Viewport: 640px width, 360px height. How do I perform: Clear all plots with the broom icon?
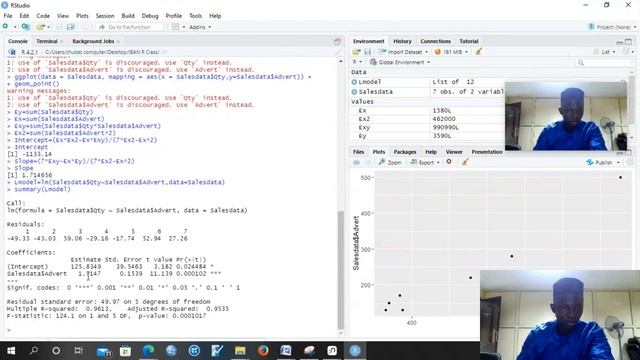point(465,162)
